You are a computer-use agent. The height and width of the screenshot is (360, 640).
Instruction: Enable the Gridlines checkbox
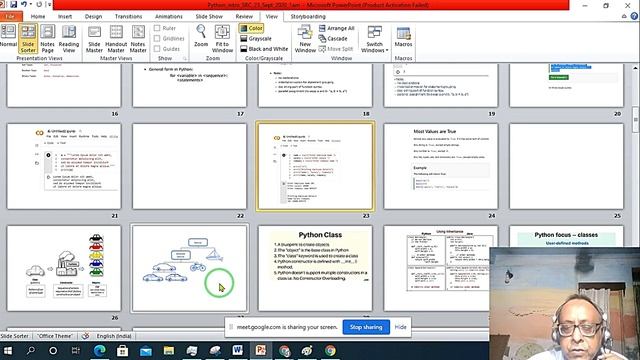157,38
